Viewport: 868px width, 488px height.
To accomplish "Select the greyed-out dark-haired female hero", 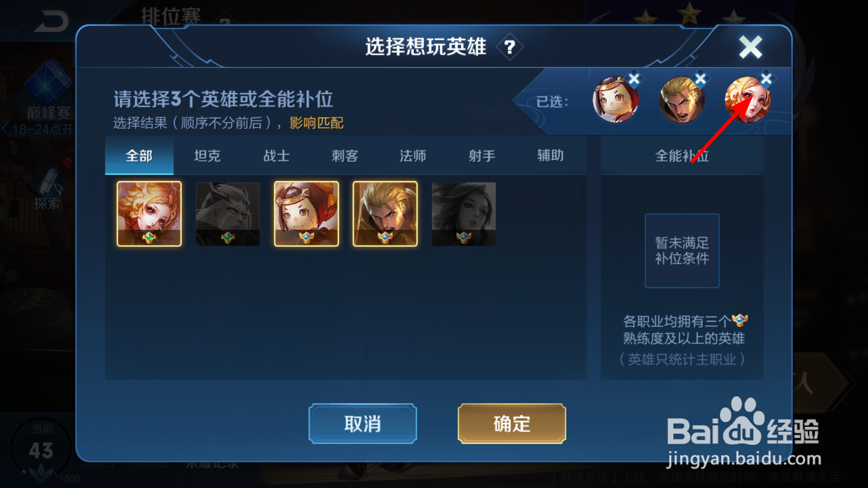I will pyautogui.click(x=463, y=214).
